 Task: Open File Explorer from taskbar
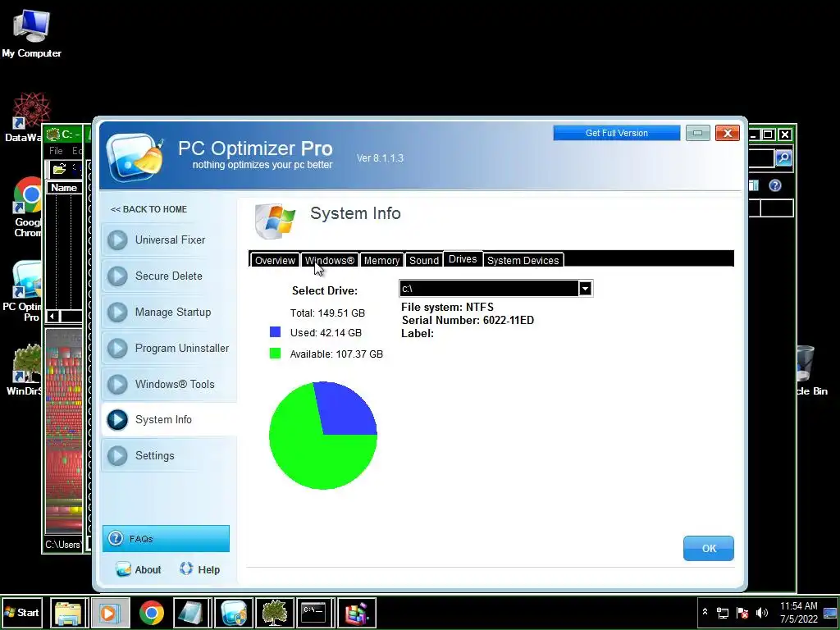pyautogui.click(x=69, y=613)
